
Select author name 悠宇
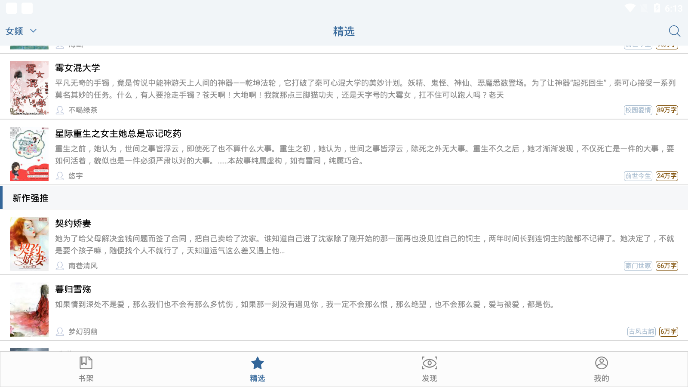75,176
